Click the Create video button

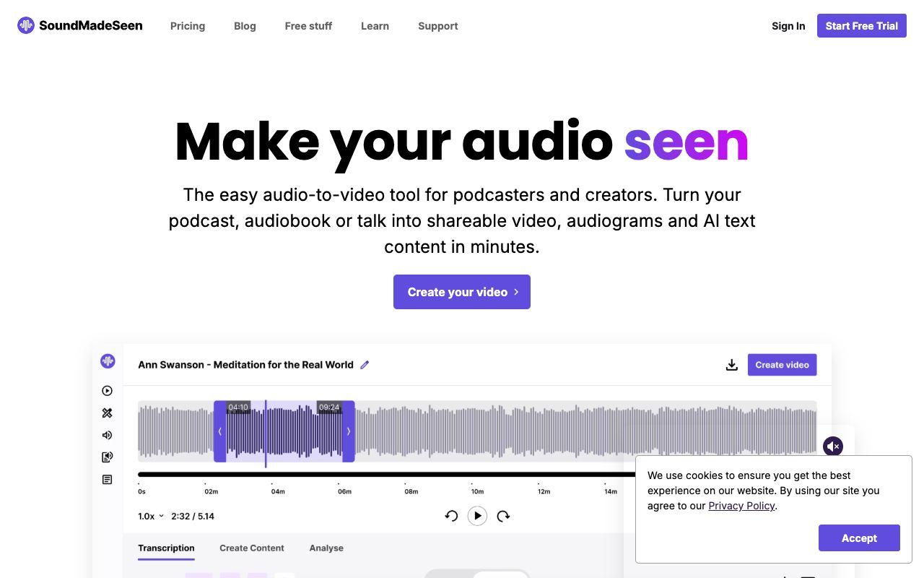pos(783,365)
